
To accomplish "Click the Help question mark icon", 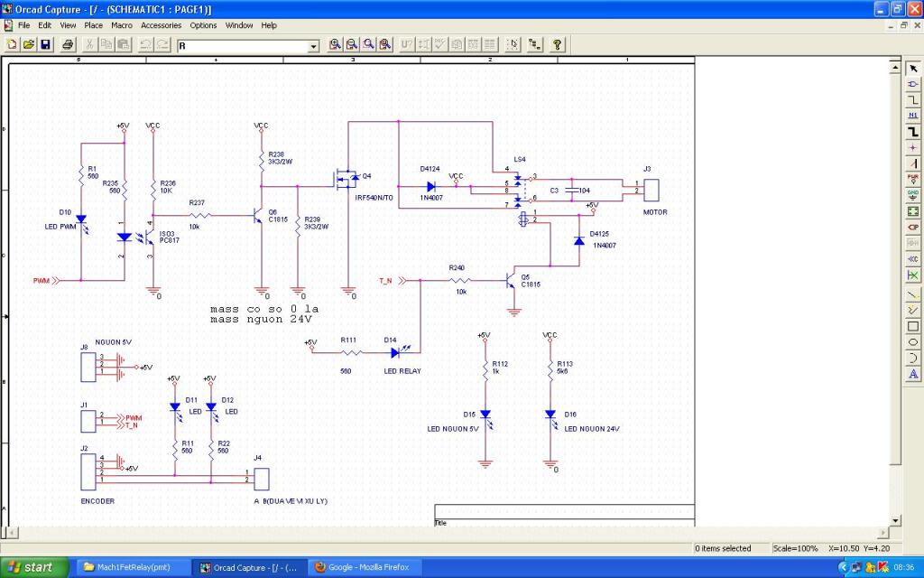I will point(557,44).
